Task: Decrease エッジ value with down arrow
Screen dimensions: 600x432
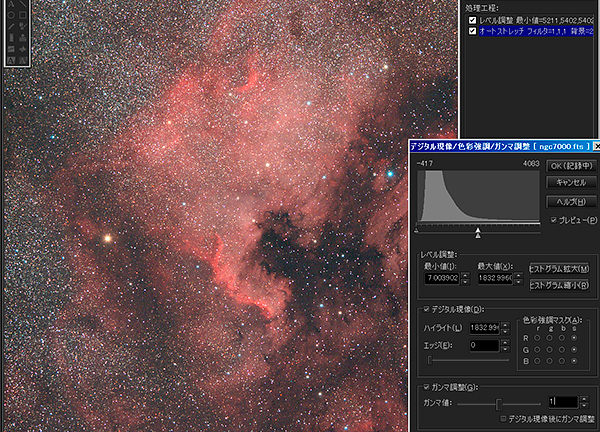Action: coord(505,349)
